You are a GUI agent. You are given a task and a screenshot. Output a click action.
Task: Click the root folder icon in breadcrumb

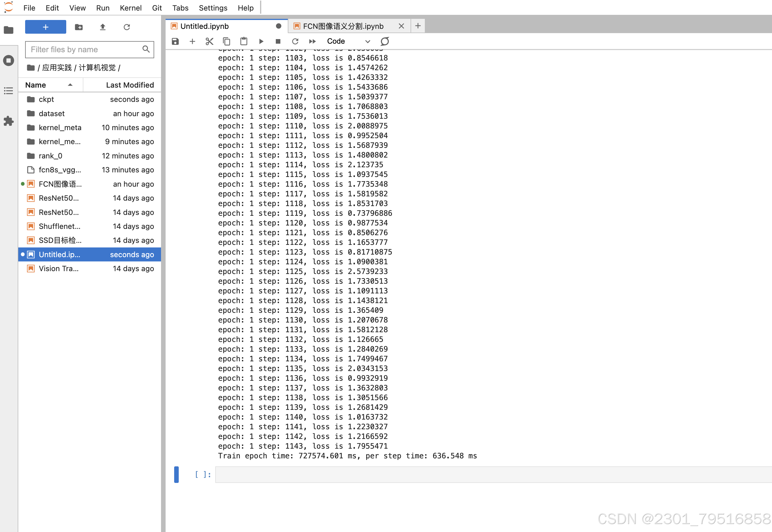[x=31, y=68]
